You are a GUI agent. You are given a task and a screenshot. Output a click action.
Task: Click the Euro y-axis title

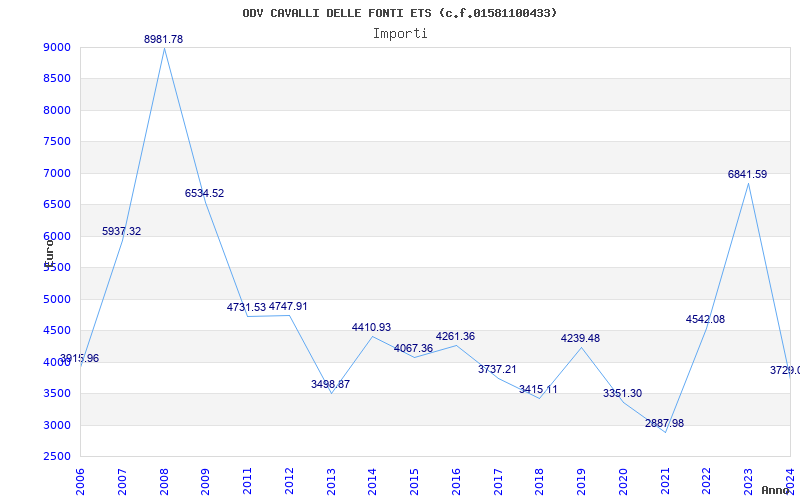[48, 252]
